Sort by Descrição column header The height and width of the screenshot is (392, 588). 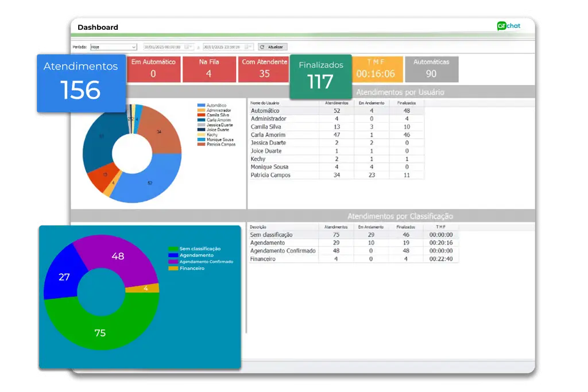pos(258,227)
